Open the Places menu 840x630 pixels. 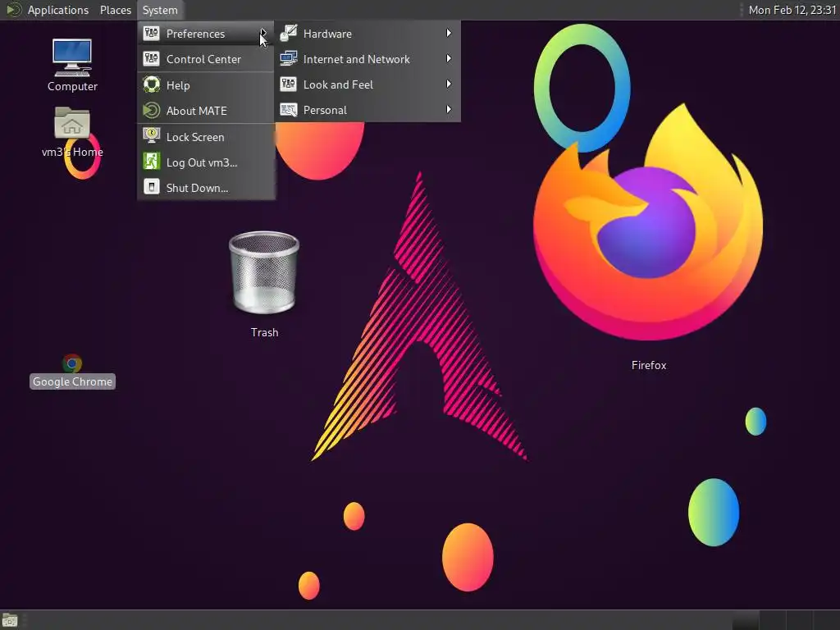(x=115, y=10)
